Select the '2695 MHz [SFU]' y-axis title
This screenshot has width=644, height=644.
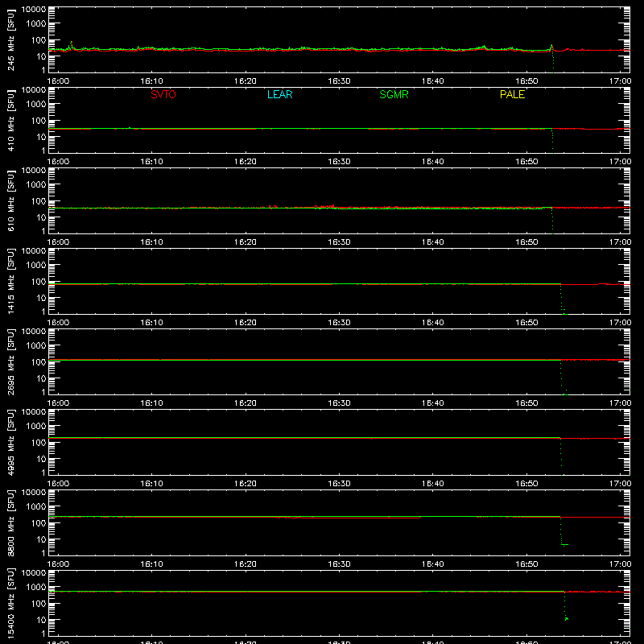[10, 361]
